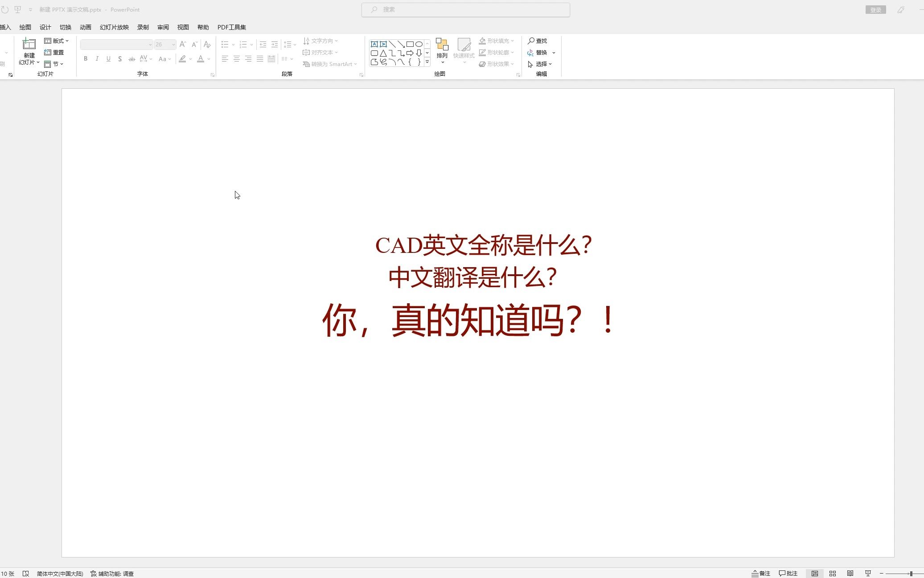
Task: Select the straight line shape
Action: pyautogui.click(x=392, y=44)
